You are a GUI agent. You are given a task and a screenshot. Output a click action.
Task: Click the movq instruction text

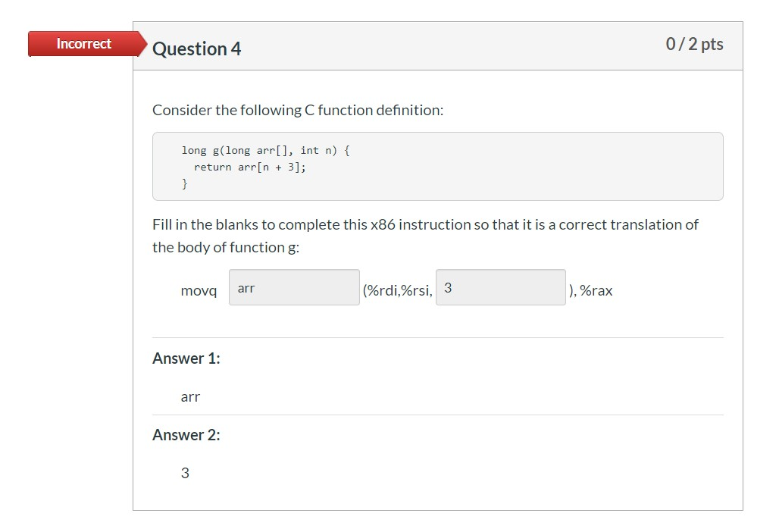(x=198, y=290)
